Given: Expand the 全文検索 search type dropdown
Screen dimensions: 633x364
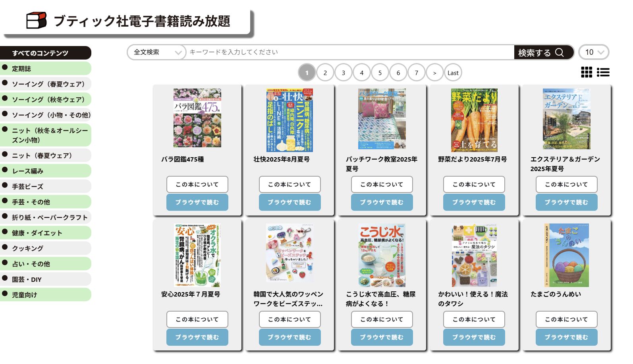Looking at the screenshot, I should click(x=156, y=52).
